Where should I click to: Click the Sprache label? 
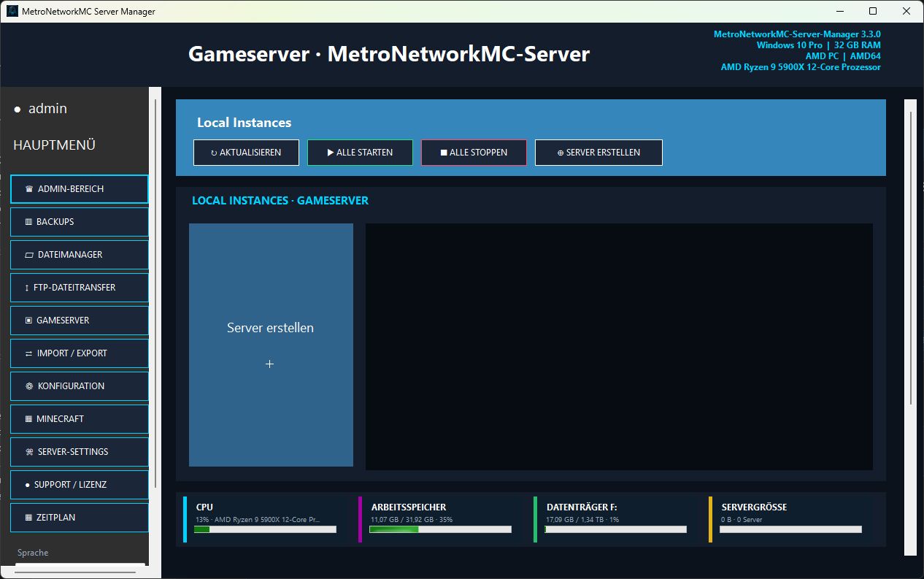tap(33, 553)
